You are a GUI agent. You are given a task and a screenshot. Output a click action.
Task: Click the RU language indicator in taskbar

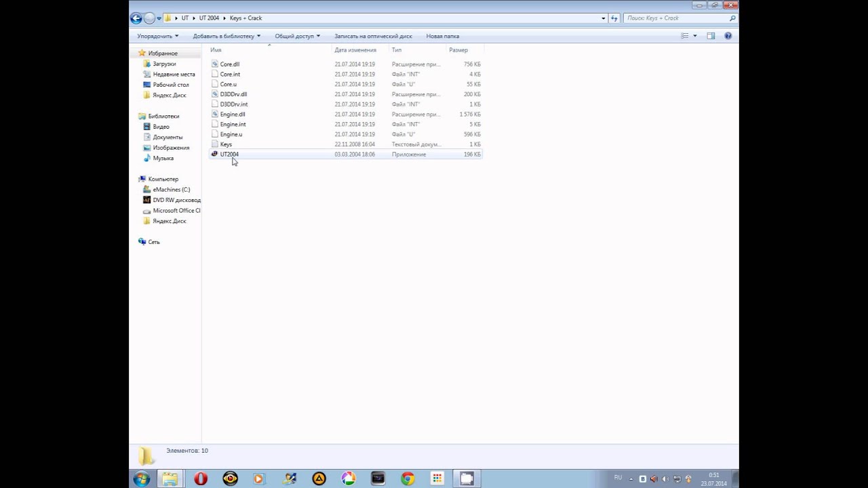(x=618, y=478)
